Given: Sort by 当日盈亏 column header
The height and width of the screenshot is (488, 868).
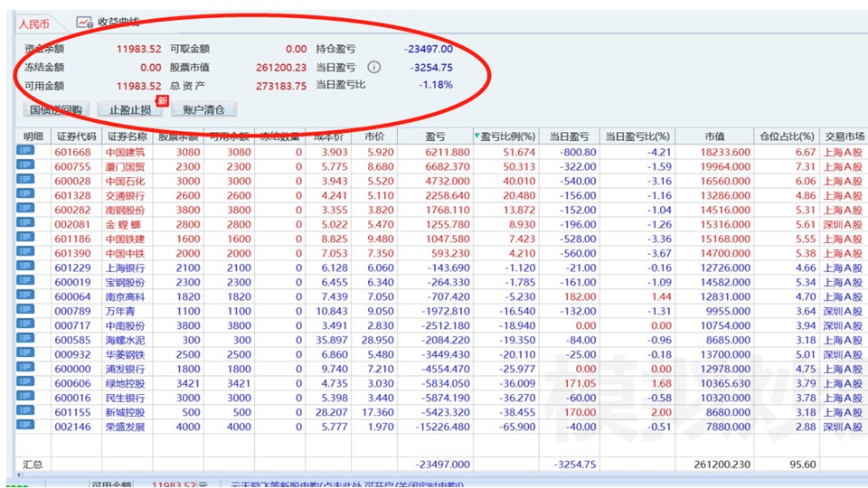Looking at the screenshot, I should 569,136.
